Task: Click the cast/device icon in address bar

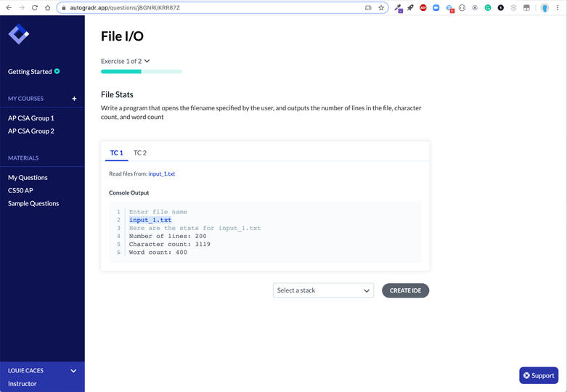Action: coord(368,7)
